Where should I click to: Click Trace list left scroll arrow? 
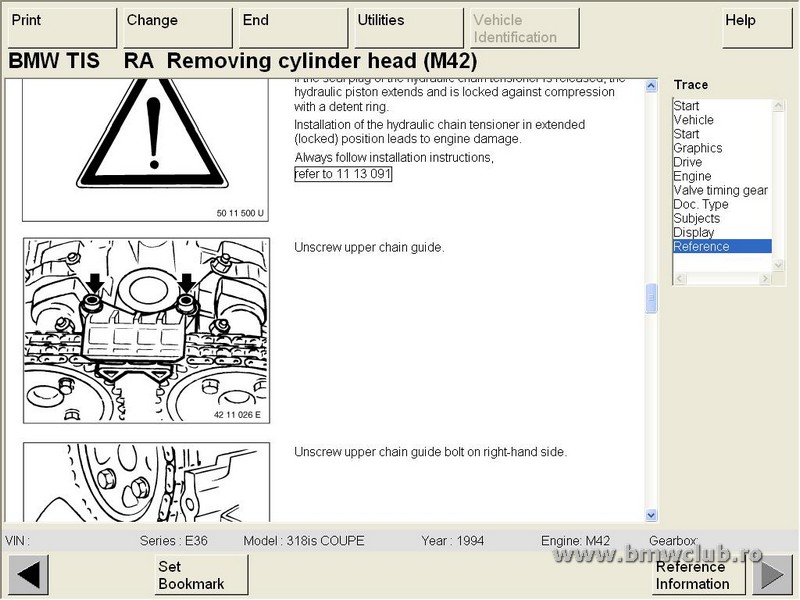[679, 278]
